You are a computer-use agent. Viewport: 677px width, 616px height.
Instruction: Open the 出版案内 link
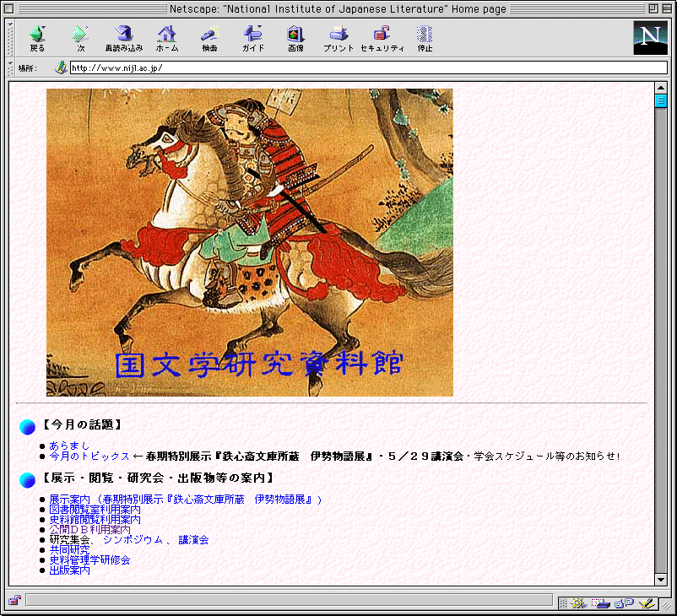tap(69, 570)
